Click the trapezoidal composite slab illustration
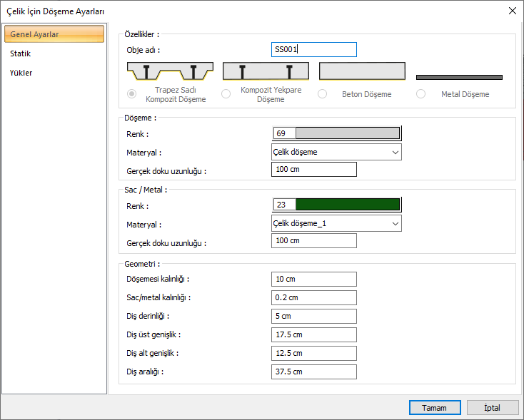 [x=170, y=71]
